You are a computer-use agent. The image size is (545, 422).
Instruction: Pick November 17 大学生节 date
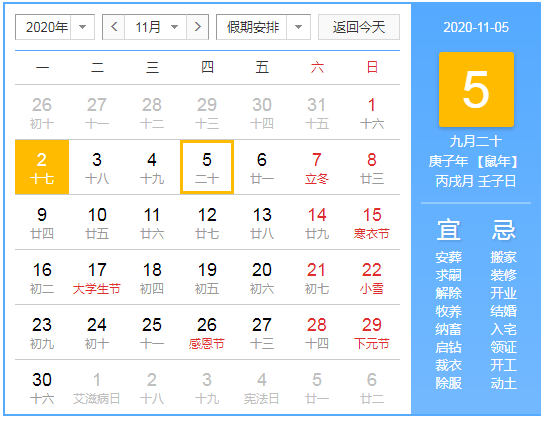tap(97, 277)
